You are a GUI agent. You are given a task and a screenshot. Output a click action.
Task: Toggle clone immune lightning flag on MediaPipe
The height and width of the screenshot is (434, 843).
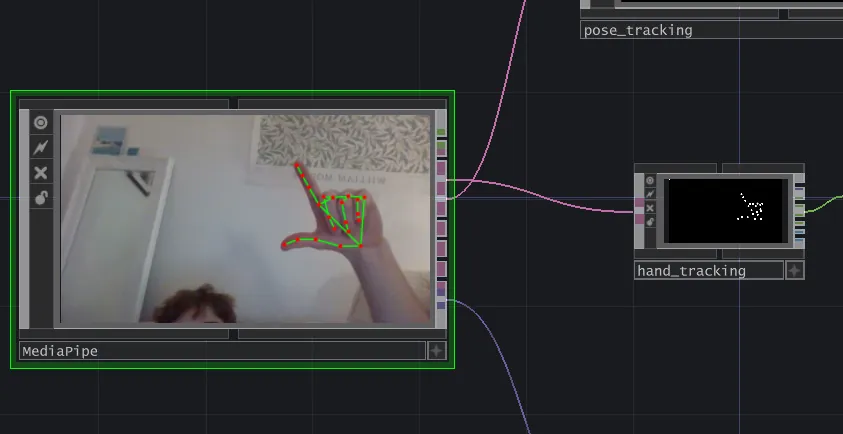pos(41,147)
